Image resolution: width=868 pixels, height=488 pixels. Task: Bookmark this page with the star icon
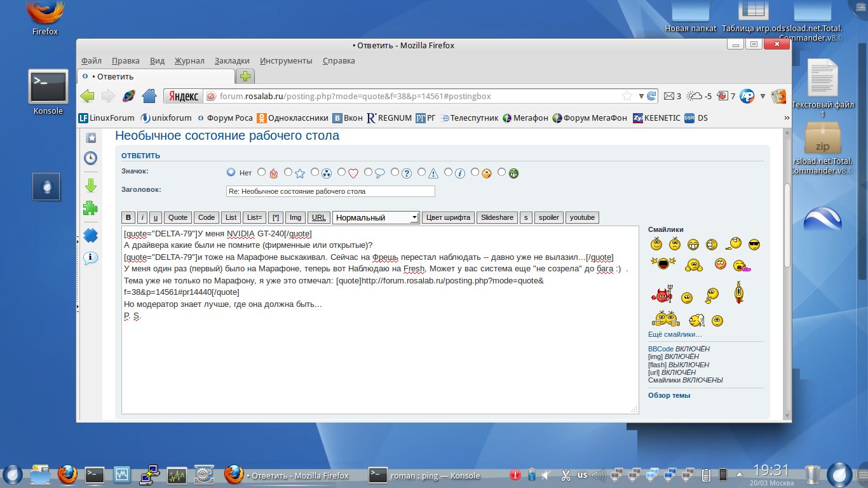(x=627, y=96)
